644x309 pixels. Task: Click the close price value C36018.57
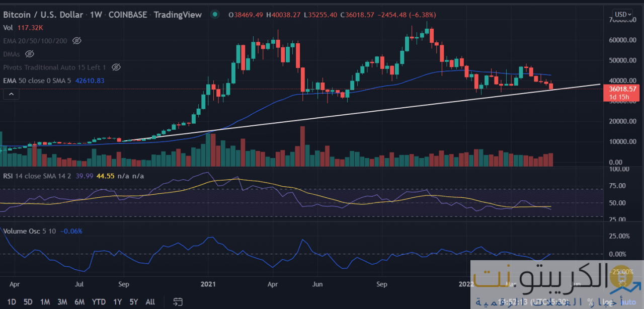pos(357,15)
